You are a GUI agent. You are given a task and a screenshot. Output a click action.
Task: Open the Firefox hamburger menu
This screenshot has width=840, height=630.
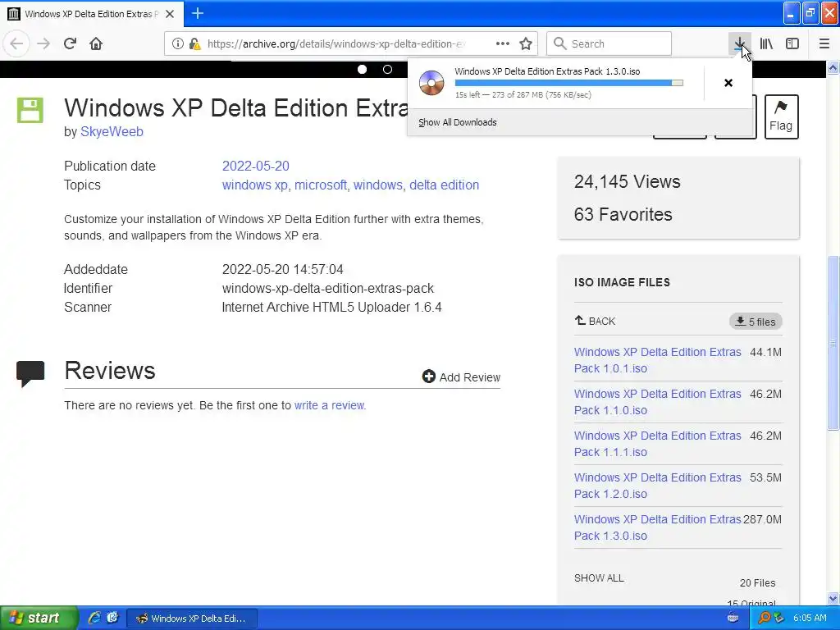824,43
